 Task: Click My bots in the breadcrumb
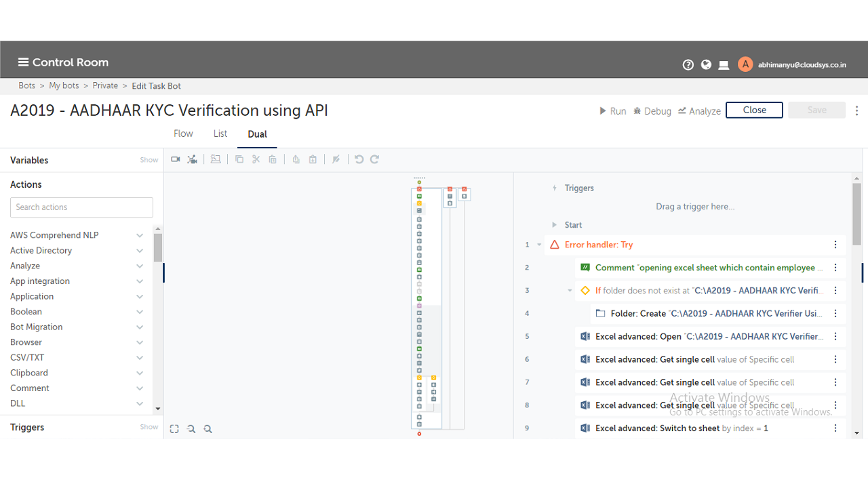pos(64,85)
